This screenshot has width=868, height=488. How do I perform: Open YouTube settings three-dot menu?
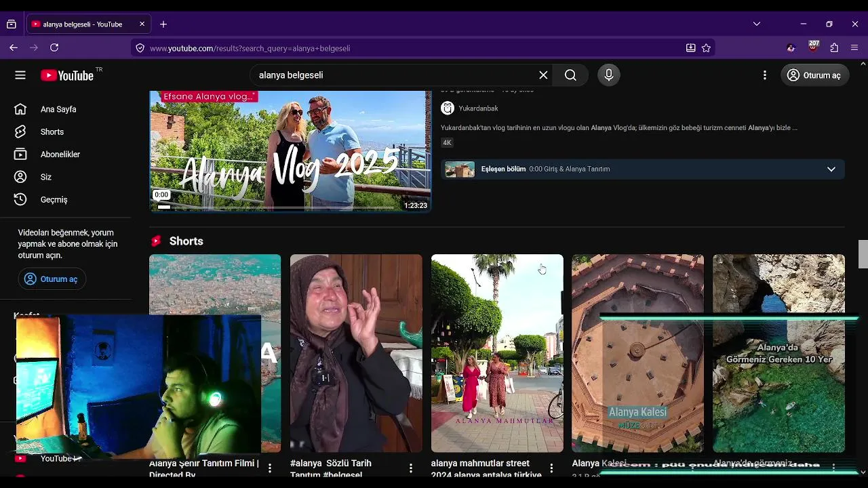point(765,75)
